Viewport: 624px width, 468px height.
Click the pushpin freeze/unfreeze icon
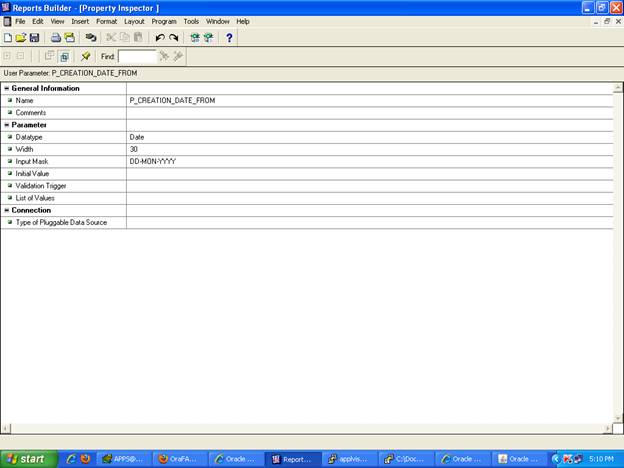86,57
